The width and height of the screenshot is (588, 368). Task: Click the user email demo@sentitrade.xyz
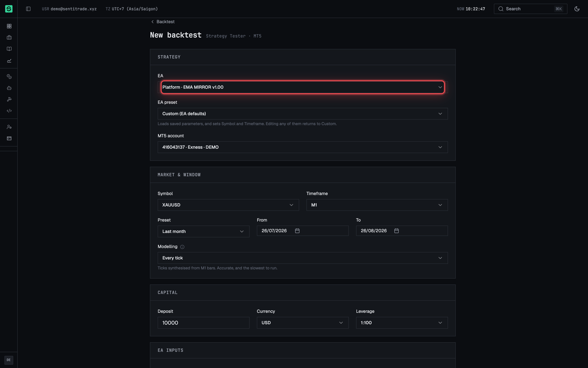[x=74, y=9]
